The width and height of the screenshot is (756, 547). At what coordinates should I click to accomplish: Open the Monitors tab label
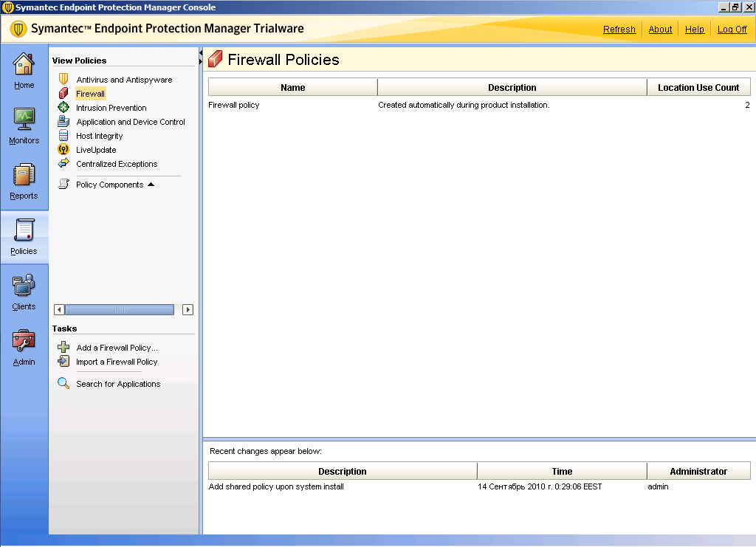(x=24, y=140)
